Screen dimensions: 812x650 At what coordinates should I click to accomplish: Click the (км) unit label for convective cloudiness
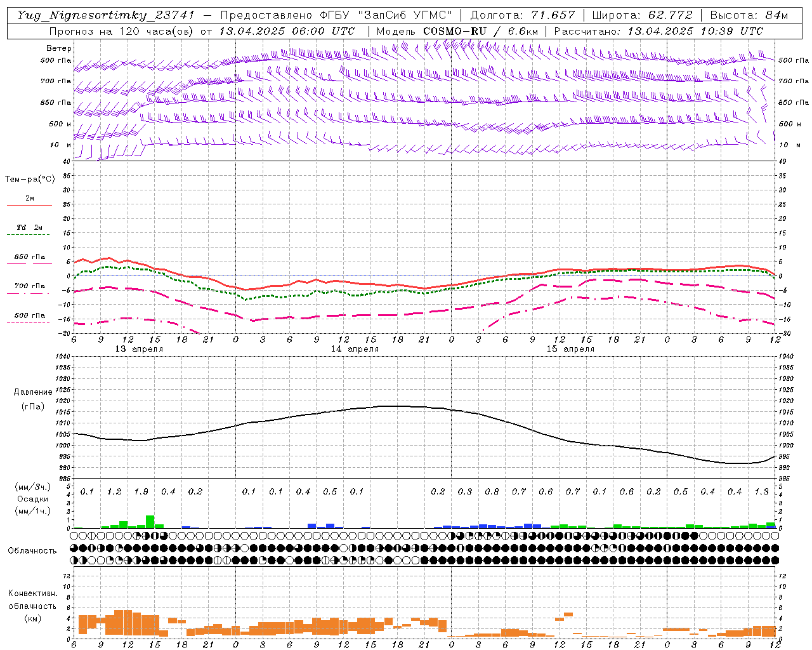point(33,618)
